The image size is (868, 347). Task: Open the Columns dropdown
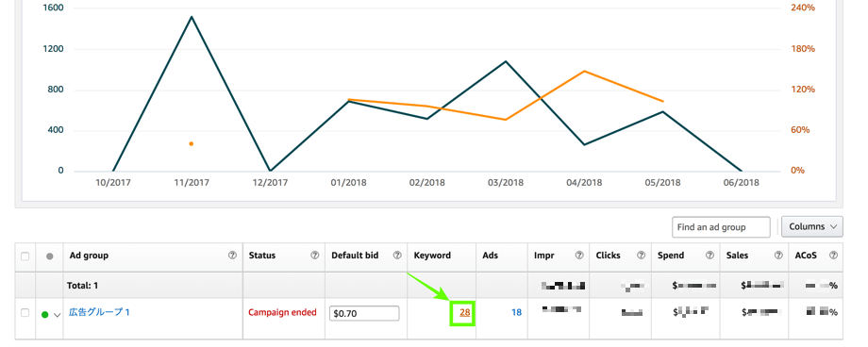[812, 226]
